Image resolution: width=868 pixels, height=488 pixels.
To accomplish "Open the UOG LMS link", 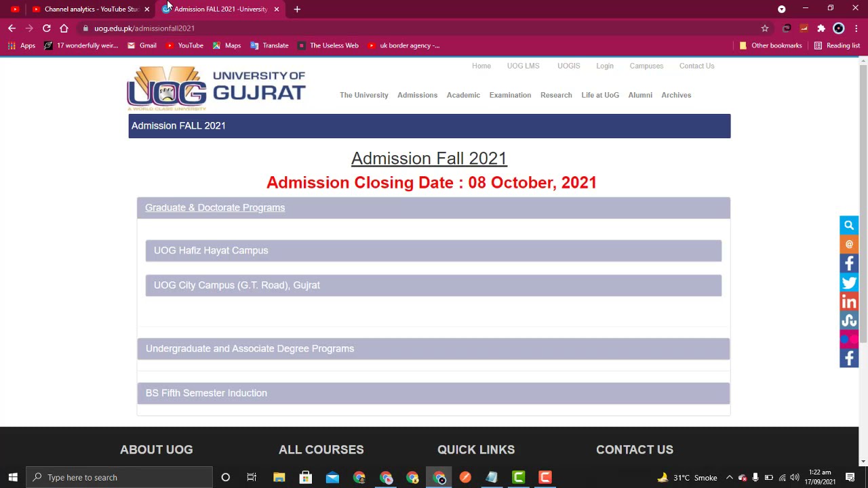I will point(524,66).
